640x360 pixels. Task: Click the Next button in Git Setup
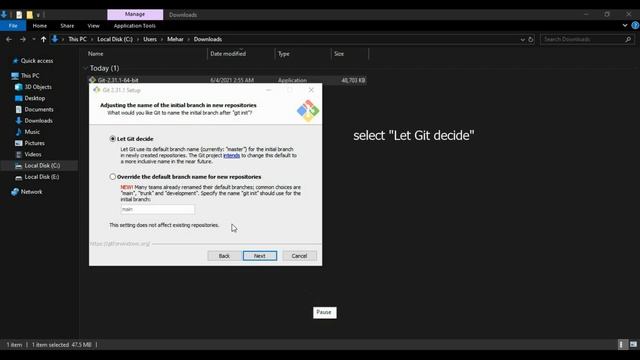point(260,256)
